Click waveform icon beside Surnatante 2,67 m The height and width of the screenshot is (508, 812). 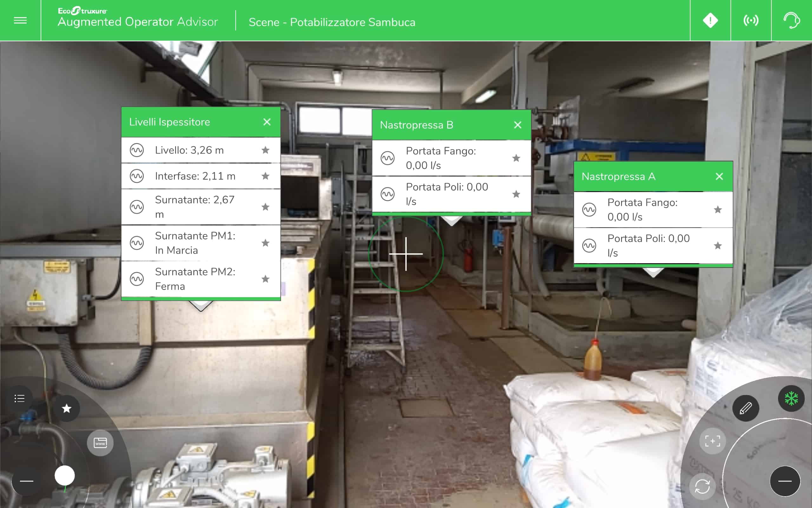[137, 207]
